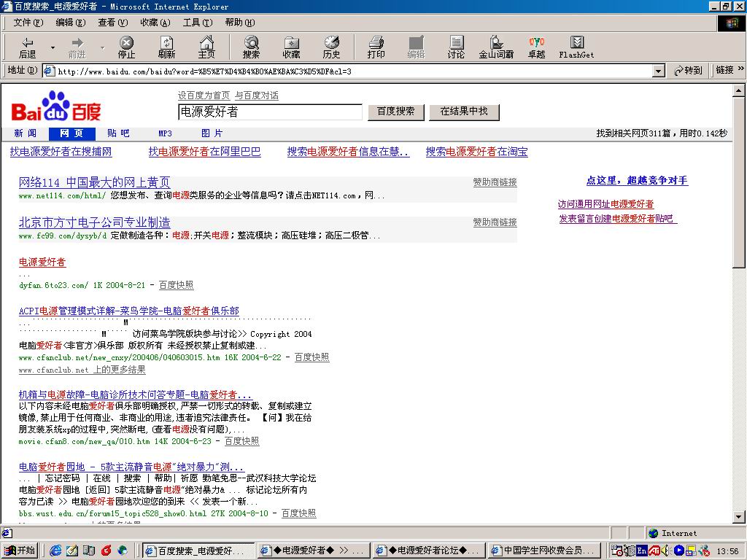Select the 网页 tab

72,134
